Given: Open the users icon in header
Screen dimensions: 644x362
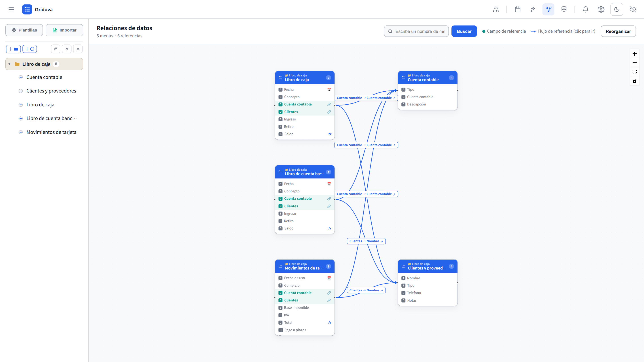Looking at the screenshot, I should pos(496,9).
